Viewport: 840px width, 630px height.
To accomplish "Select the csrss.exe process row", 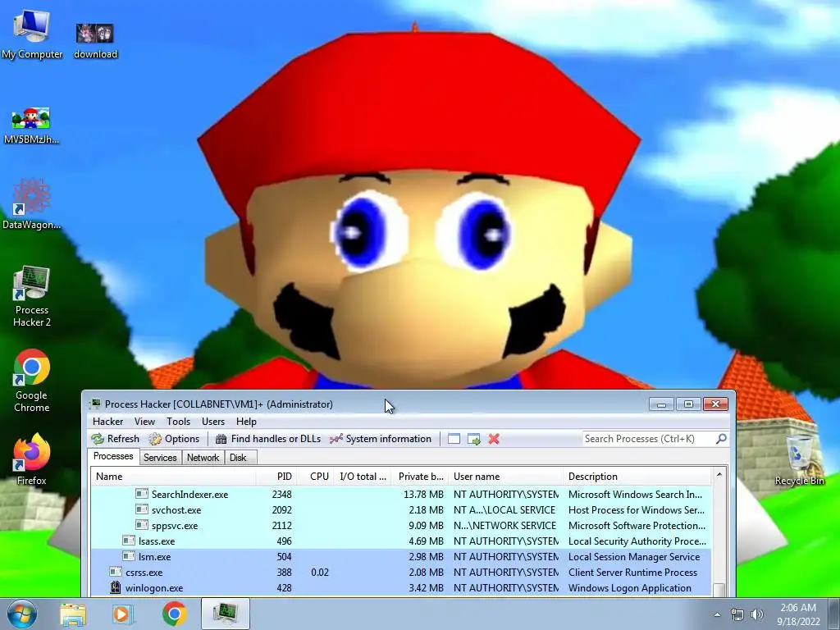I will click(x=401, y=572).
